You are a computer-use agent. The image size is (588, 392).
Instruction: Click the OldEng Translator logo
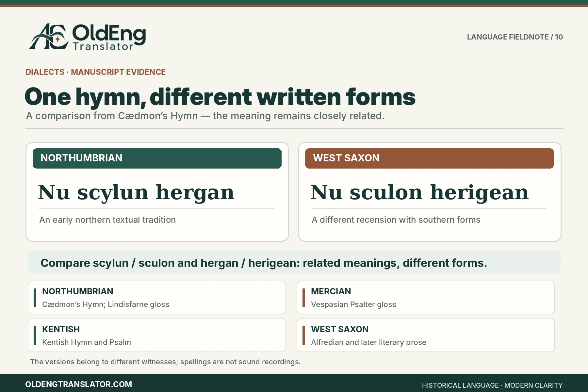(88, 37)
